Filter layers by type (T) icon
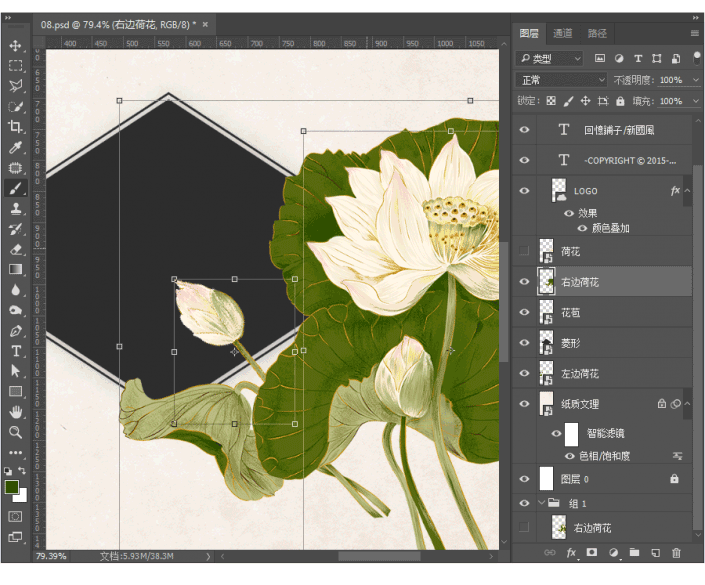 (638, 58)
